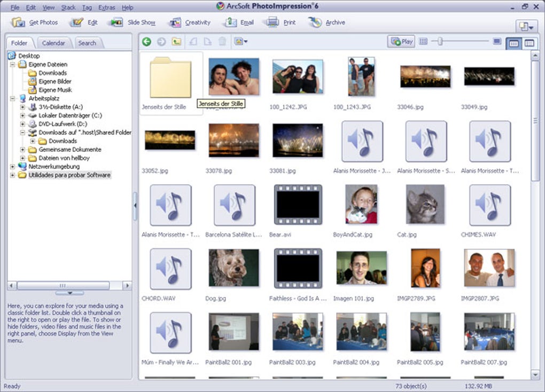This screenshot has width=545, height=392.
Task: Open the Creativity tools
Action: click(190, 22)
